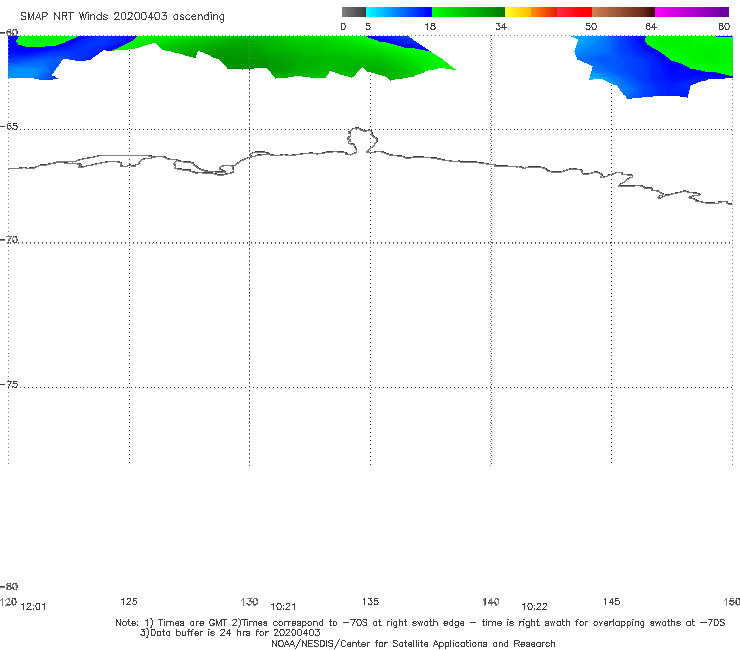
Task: Click the '125' longitude axis label
Action: pyautogui.click(x=129, y=601)
